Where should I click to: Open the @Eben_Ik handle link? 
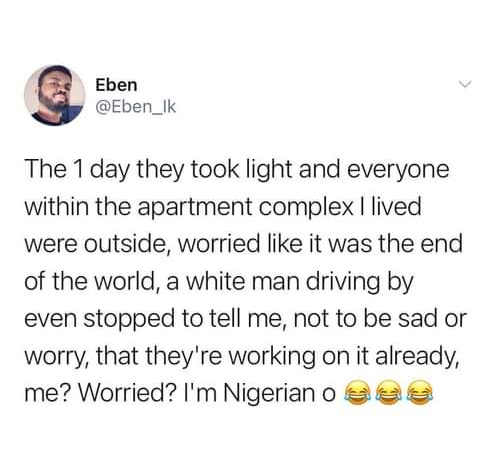click(x=135, y=107)
